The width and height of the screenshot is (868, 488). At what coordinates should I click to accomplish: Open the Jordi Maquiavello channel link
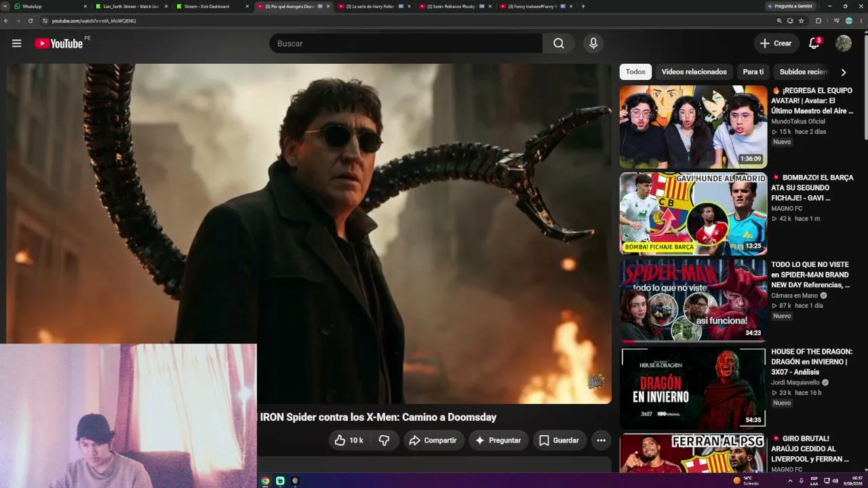point(795,382)
